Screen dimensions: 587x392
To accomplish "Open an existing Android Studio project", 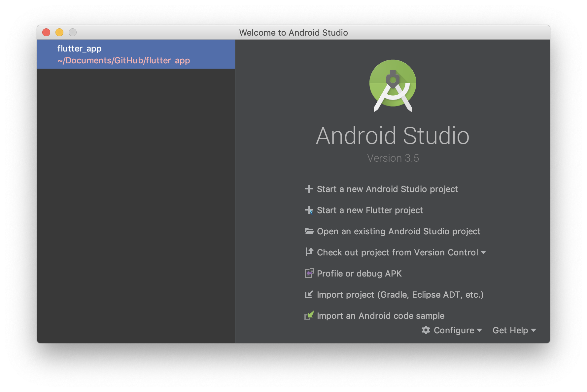I will click(398, 231).
